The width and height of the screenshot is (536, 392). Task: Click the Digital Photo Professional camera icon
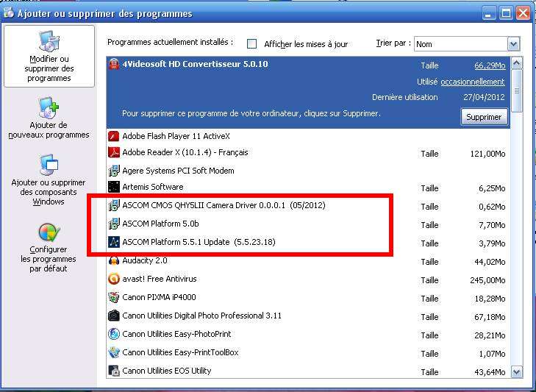[x=114, y=316]
